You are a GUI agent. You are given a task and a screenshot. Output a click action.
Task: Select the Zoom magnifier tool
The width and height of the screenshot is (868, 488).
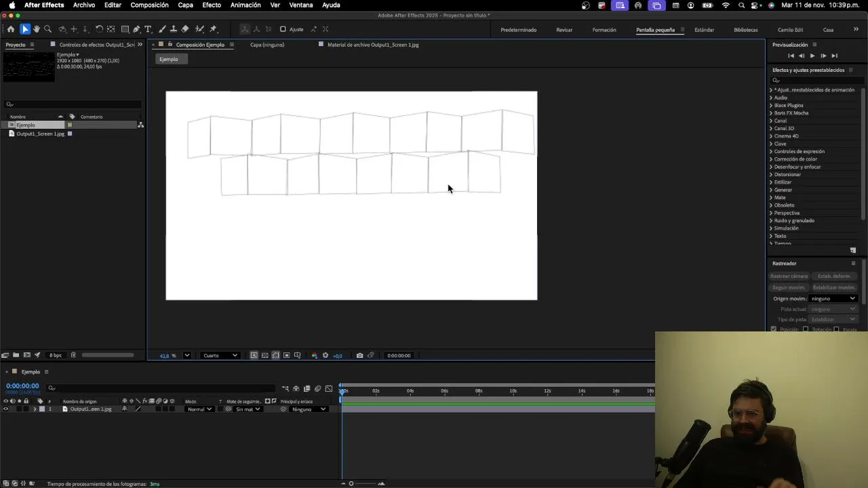47,29
